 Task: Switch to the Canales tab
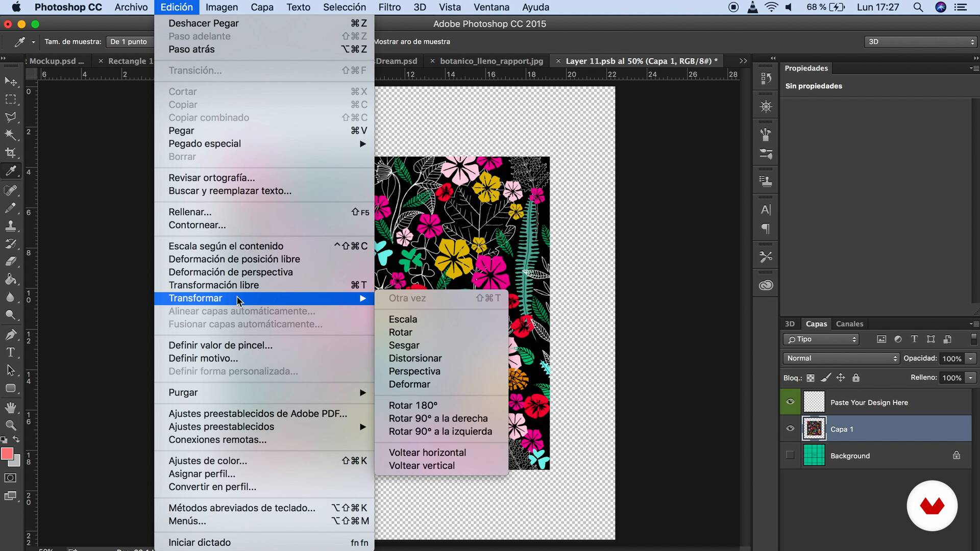[x=849, y=324]
